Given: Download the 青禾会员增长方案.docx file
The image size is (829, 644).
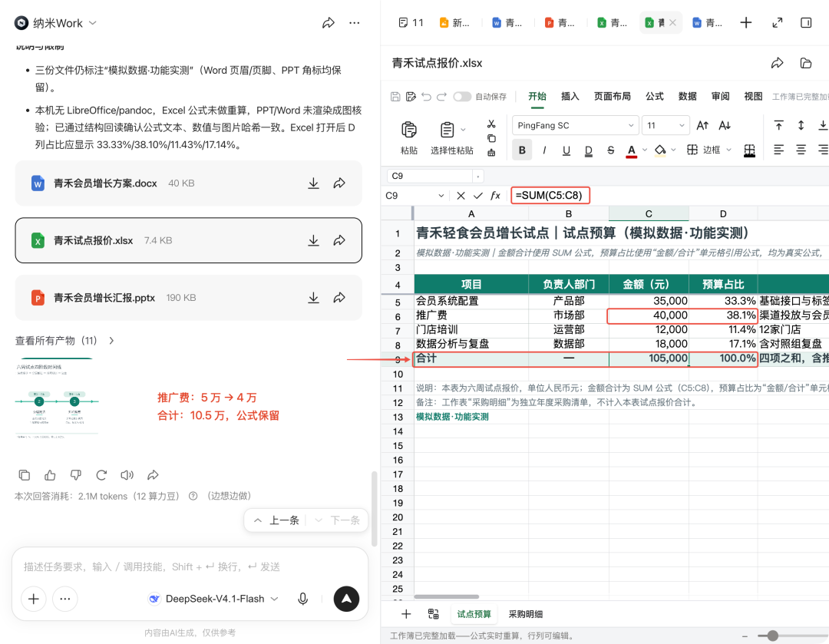Looking at the screenshot, I should 313,183.
